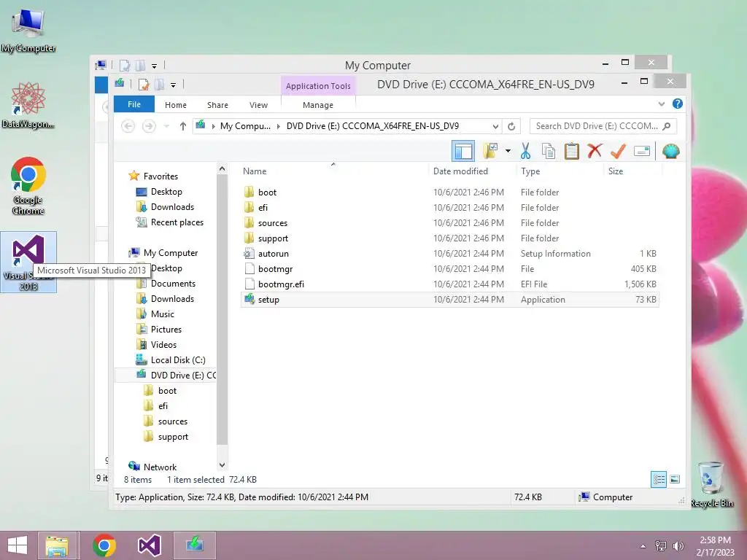Viewport: 747px width, 560px height.
Task: Open the Windows Start button
Action: 18,545
